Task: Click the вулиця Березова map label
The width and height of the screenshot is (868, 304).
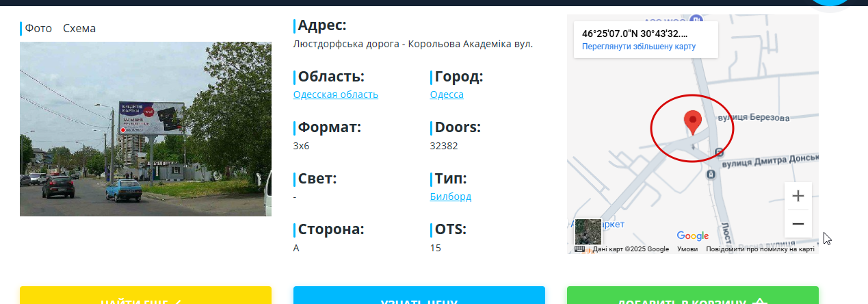Action: coord(753,118)
